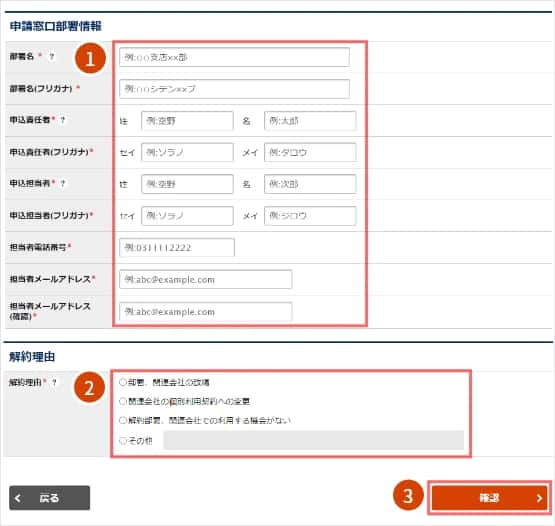Image resolution: width=555 pixels, height=526 pixels.
Task: Select the 部署、関連会社の改編 radio option
Action: coord(122,382)
